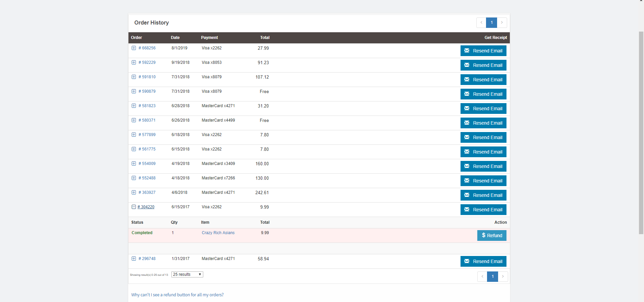Click the vertical page scrollbar
Image resolution: width=644 pixels, height=302 pixels.
tap(641, 133)
